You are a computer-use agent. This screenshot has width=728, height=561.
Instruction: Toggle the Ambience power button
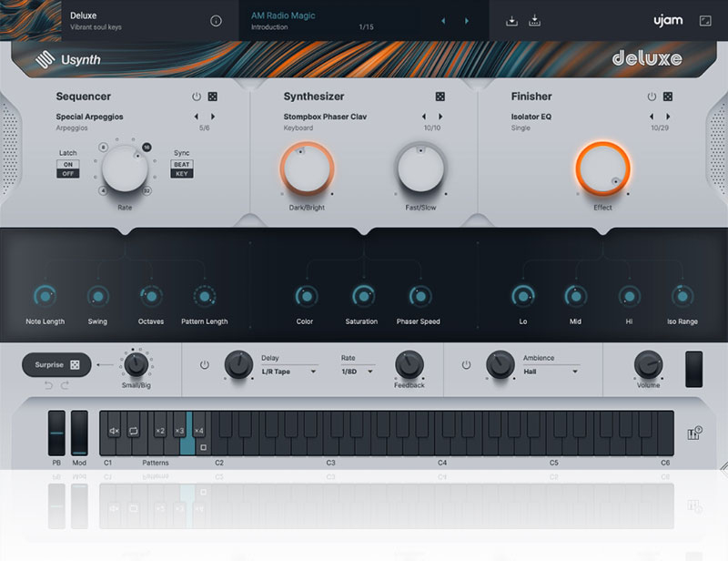pos(466,365)
